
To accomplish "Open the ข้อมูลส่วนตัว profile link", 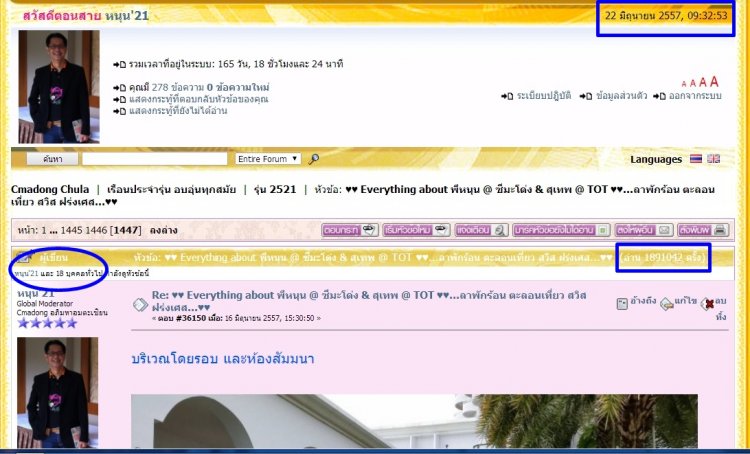I will tap(621, 96).
